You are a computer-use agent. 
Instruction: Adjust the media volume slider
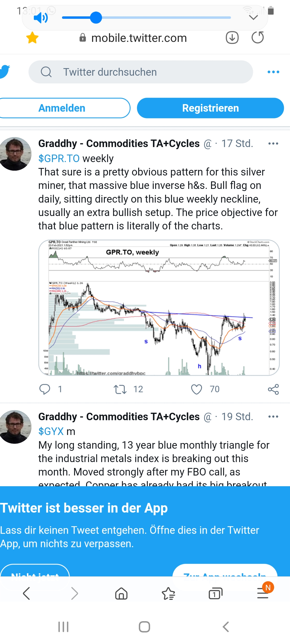(96, 18)
